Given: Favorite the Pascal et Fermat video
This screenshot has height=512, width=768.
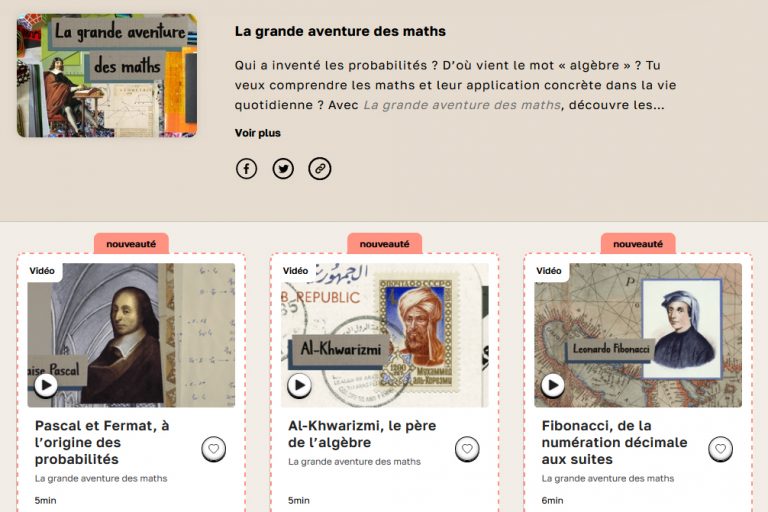Looking at the screenshot, I should 214,449.
